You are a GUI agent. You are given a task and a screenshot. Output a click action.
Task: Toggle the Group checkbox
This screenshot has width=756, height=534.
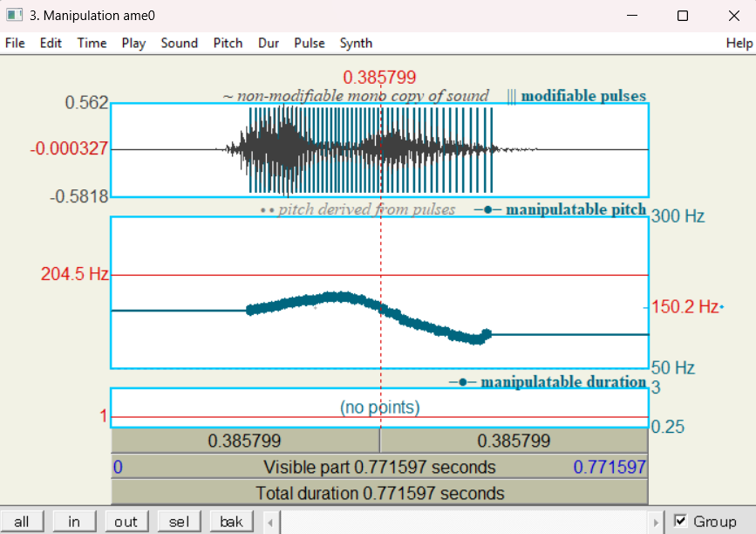680,521
